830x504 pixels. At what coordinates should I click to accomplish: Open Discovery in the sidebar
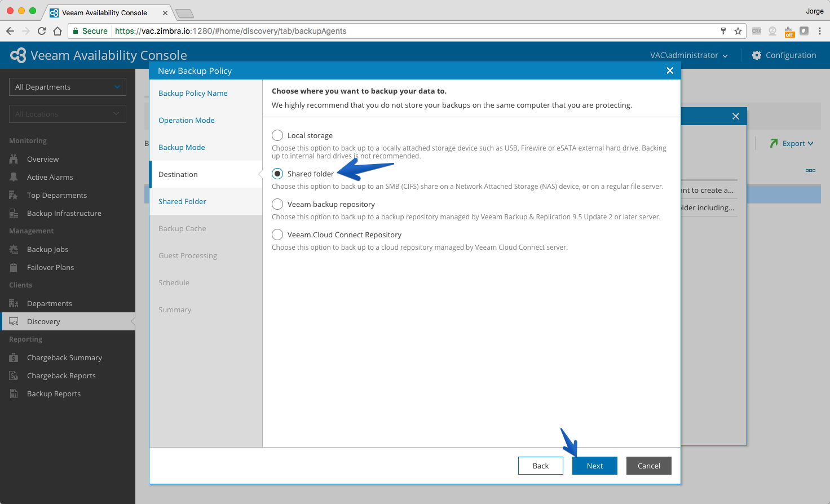tap(68, 321)
